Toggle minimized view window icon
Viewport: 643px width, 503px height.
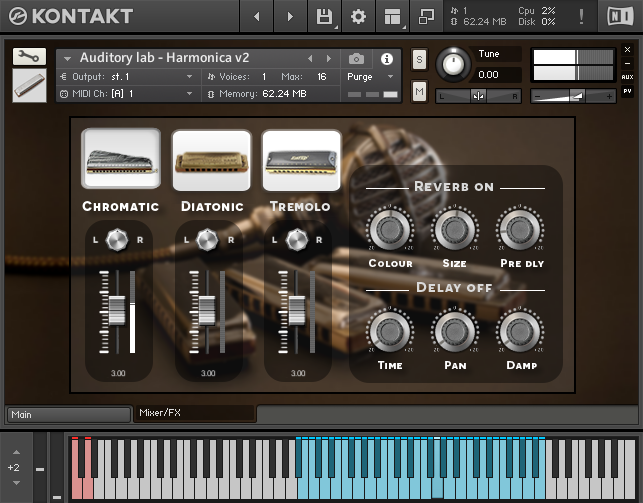coord(426,16)
